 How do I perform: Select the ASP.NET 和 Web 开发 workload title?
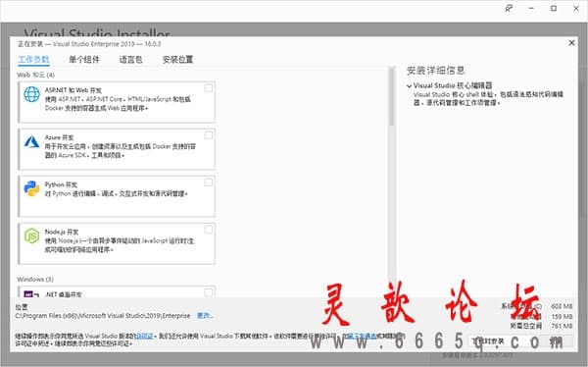click(73, 90)
